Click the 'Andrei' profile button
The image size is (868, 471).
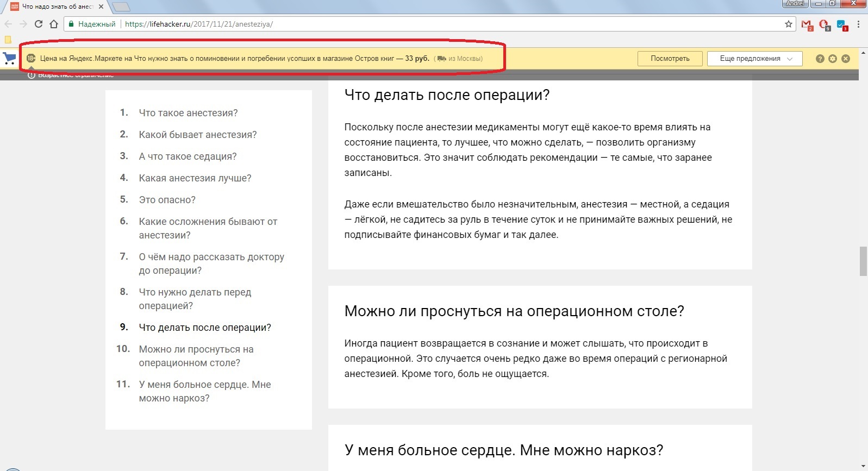tap(795, 3)
